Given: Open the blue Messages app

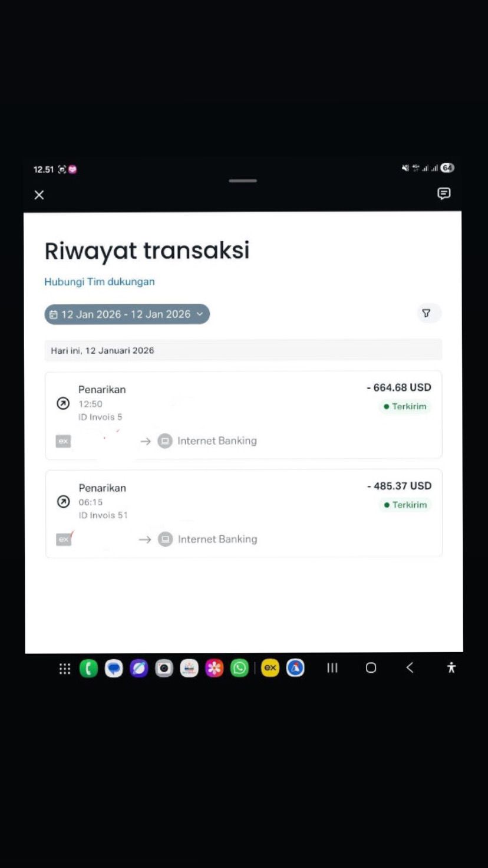Looking at the screenshot, I should click(x=114, y=668).
